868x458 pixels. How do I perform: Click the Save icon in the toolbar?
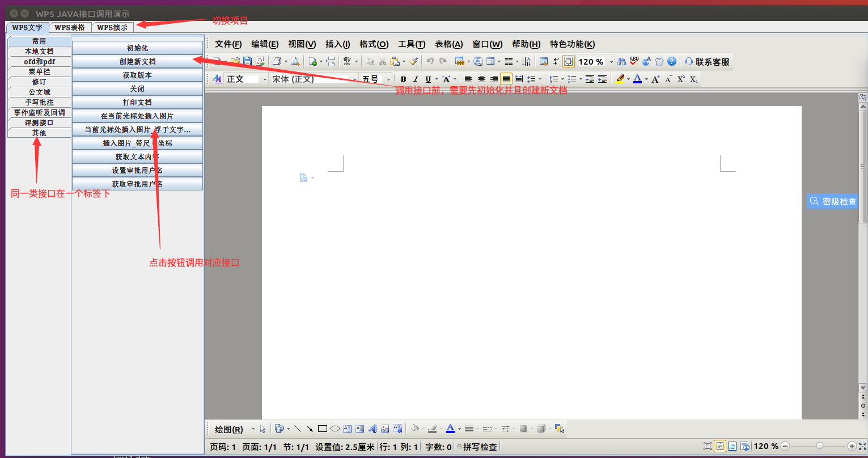point(247,61)
